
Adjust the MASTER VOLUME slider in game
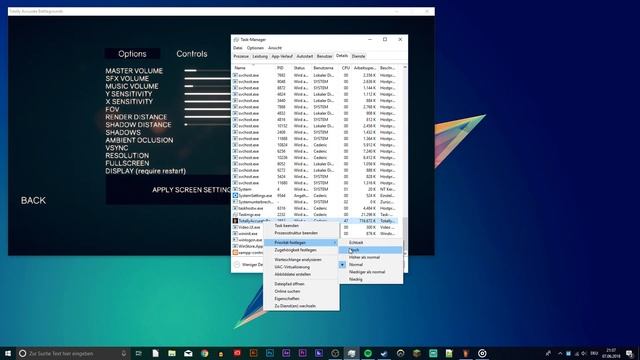tap(207, 71)
